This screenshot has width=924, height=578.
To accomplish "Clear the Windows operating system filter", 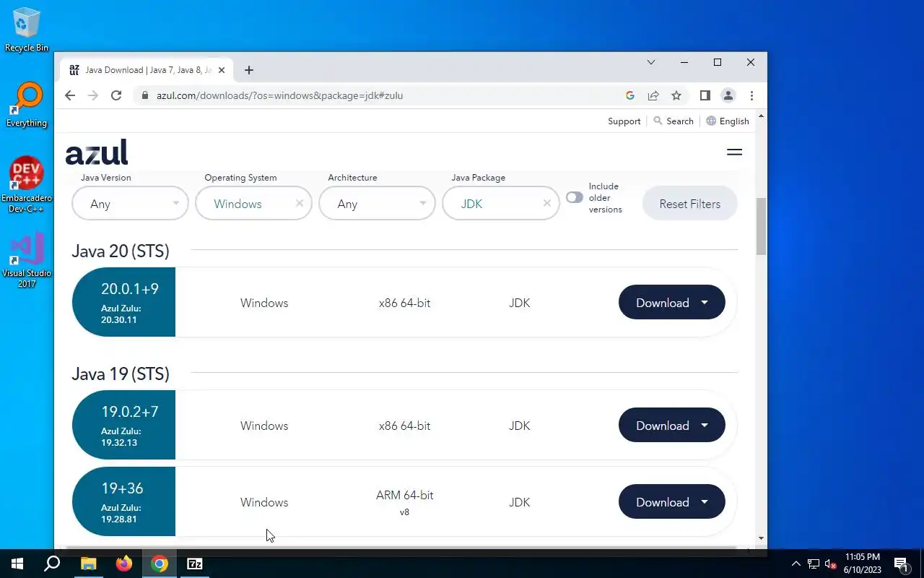I will [300, 204].
